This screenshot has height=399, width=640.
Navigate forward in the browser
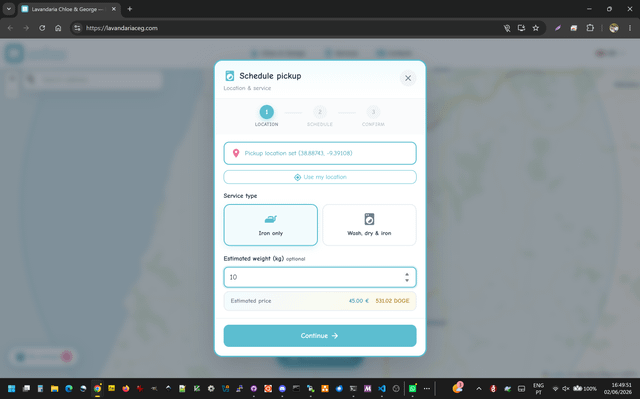[26, 28]
